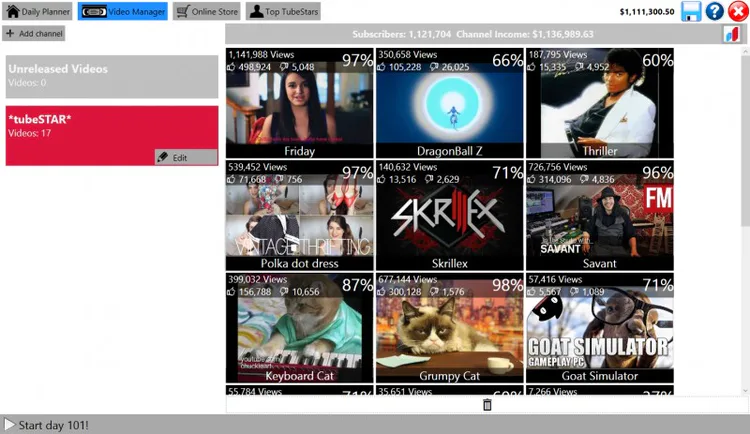
Task: Add a new channel
Action: click(x=34, y=33)
